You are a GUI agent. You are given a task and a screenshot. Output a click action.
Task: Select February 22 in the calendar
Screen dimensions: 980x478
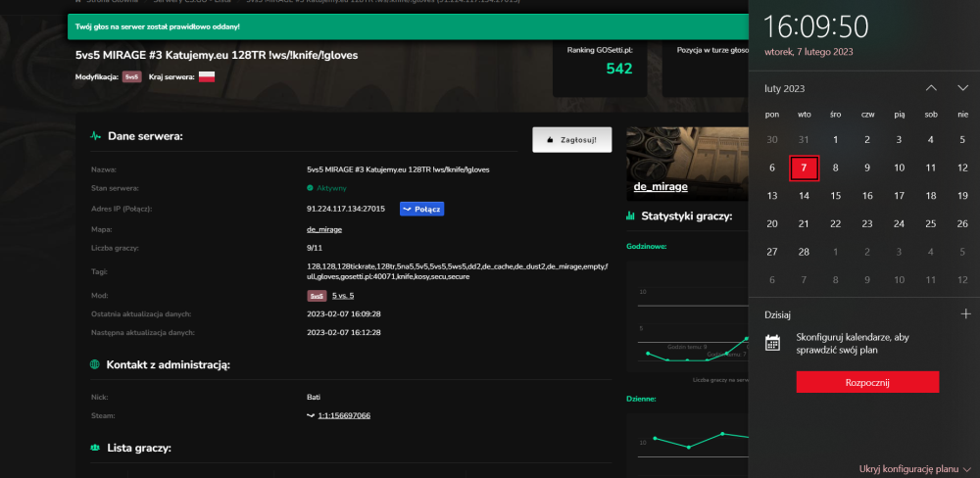pos(836,223)
